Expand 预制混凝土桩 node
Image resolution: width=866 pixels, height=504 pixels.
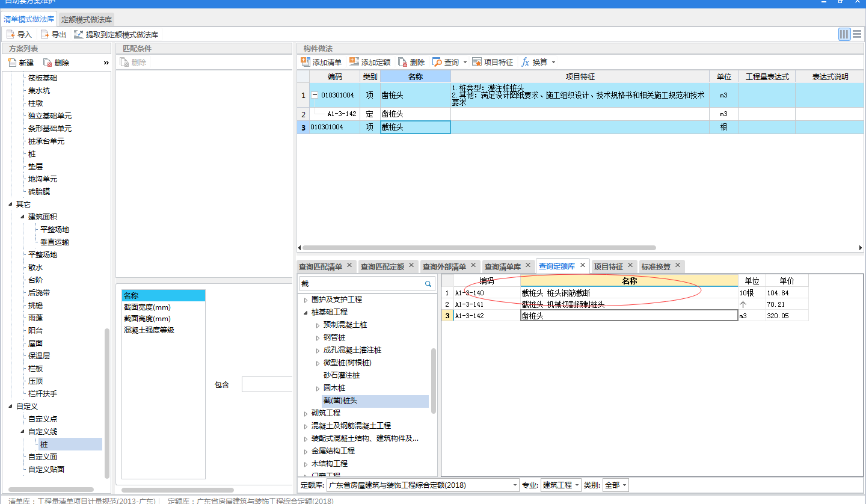coord(318,325)
